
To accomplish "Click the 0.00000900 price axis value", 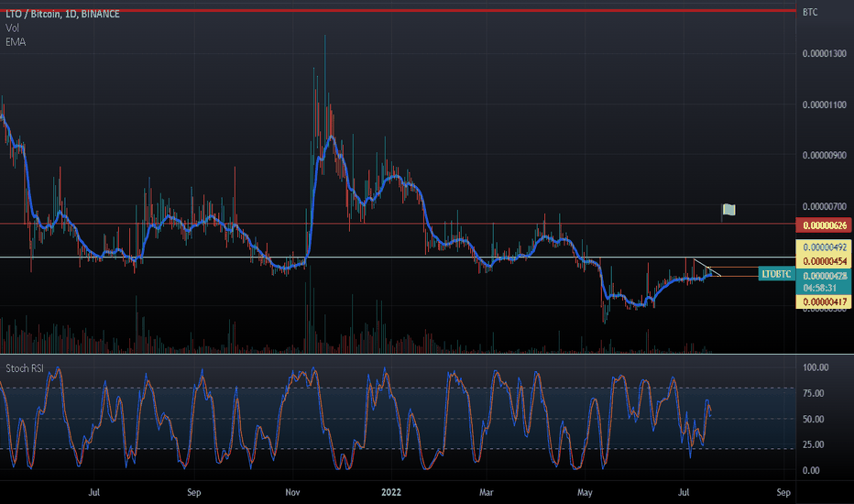I will (x=825, y=155).
